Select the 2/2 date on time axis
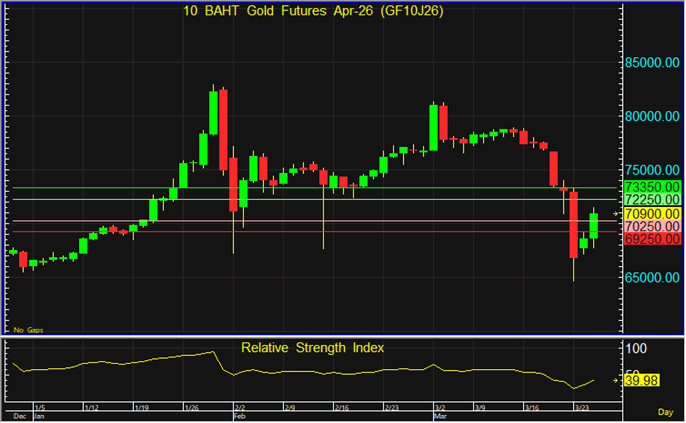Viewport: 686px width, 423px height. point(239,408)
